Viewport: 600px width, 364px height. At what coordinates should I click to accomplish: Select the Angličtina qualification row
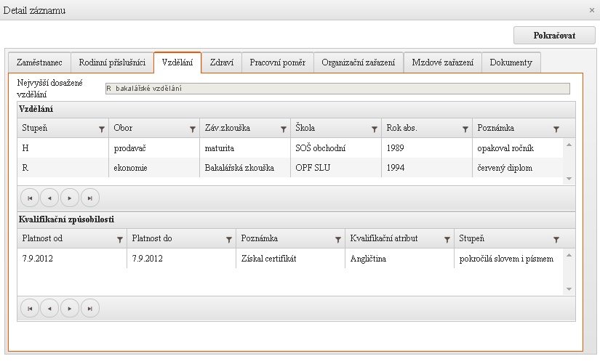(291, 259)
